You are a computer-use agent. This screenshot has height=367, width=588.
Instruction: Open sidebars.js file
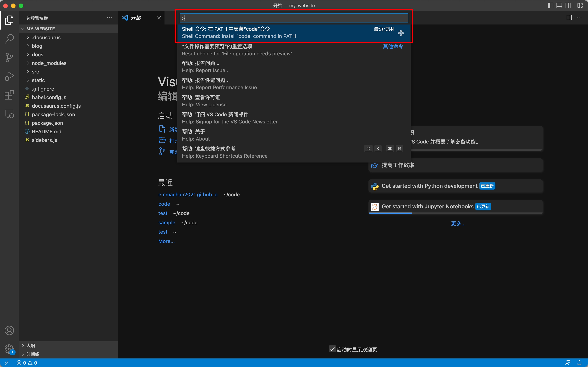(68, 140)
